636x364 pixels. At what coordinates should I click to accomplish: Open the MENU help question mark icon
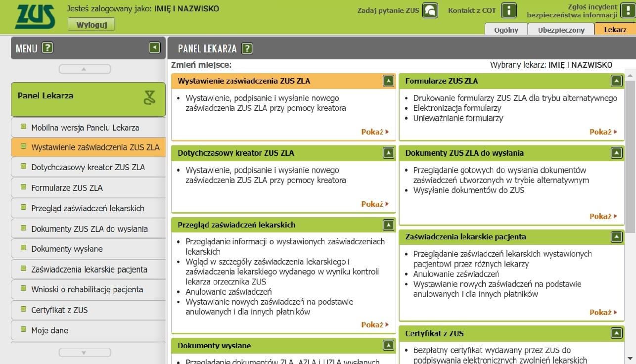(47, 48)
